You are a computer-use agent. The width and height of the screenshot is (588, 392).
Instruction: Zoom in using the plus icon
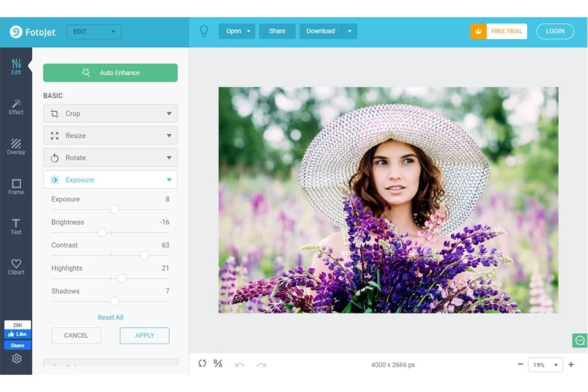tap(571, 364)
